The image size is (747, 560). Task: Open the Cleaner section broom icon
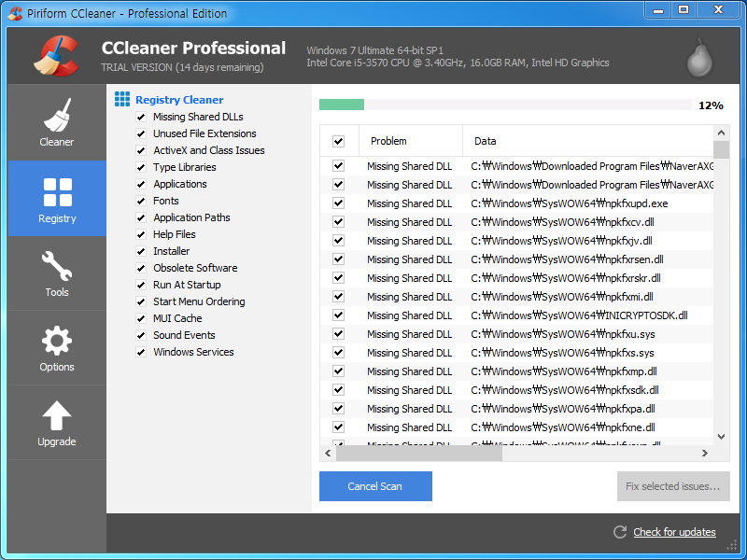click(57, 115)
